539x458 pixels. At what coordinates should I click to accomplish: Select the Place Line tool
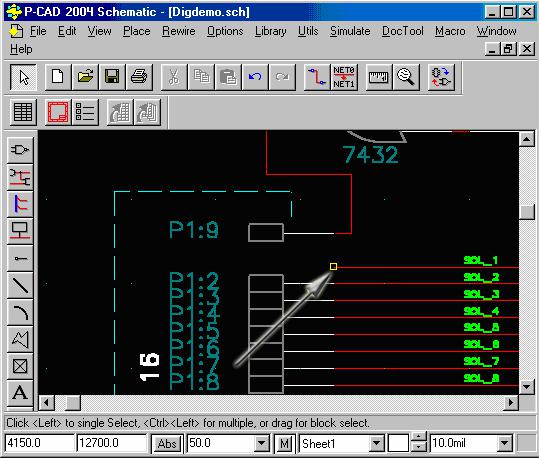pyautogui.click(x=20, y=285)
